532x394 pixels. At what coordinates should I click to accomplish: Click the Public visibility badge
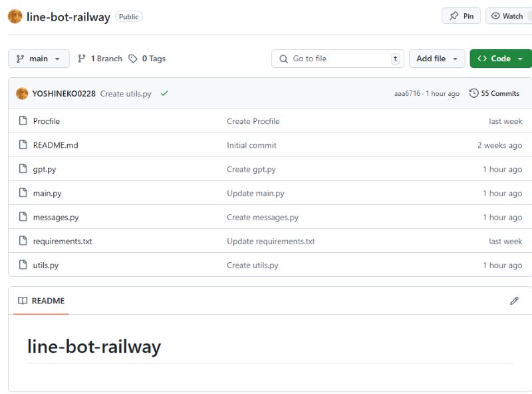click(128, 17)
